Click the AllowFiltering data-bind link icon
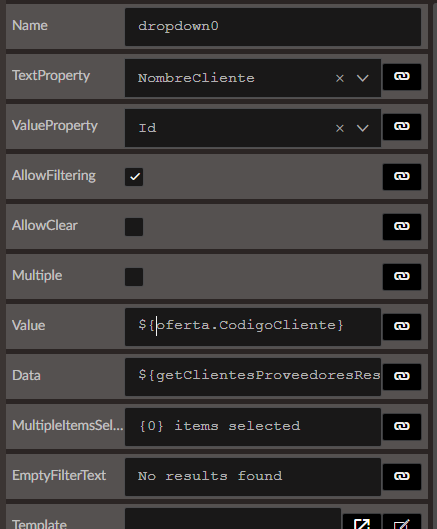 coord(402,176)
